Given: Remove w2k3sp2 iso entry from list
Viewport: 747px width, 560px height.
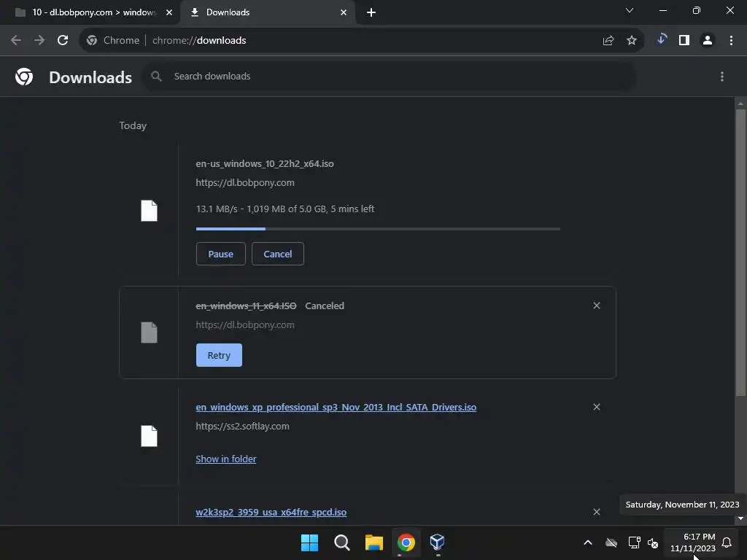Looking at the screenshot, I should pos(597,512).
